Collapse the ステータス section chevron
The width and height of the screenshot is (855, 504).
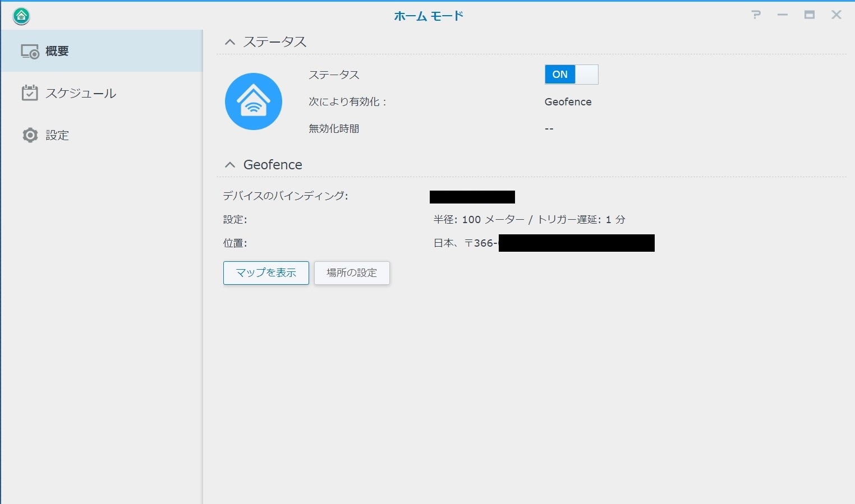coord(230,42)
